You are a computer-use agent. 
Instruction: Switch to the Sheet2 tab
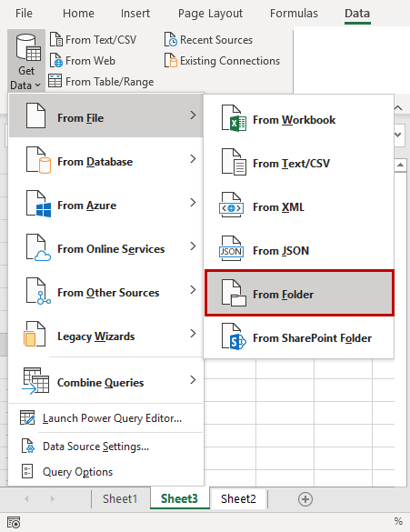[x=238, y=498]
